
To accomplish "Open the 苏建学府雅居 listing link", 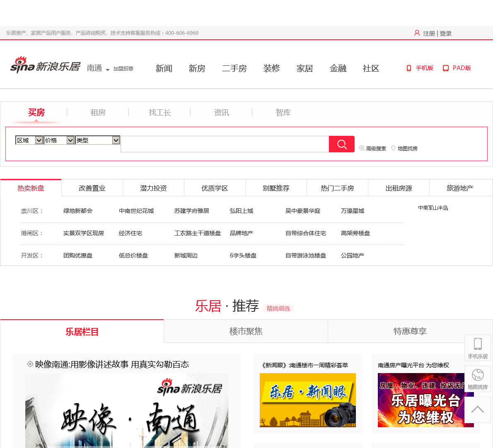I will (x=191, y=211).
